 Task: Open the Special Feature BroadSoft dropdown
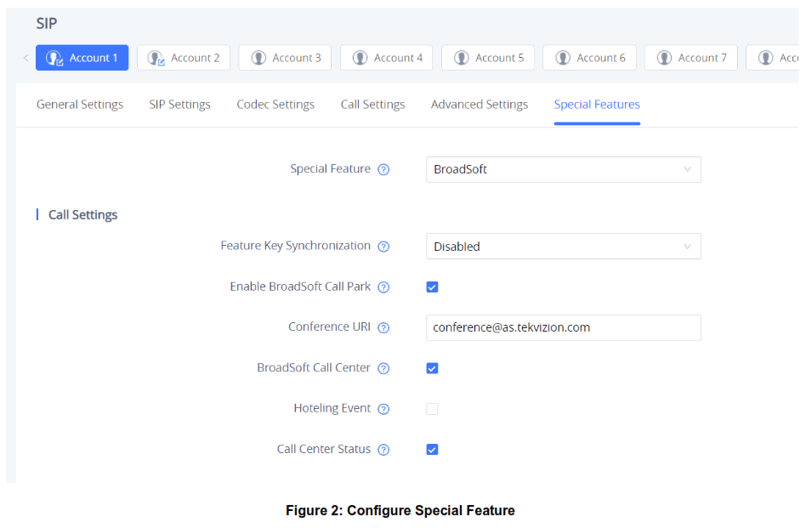point(563,169)
